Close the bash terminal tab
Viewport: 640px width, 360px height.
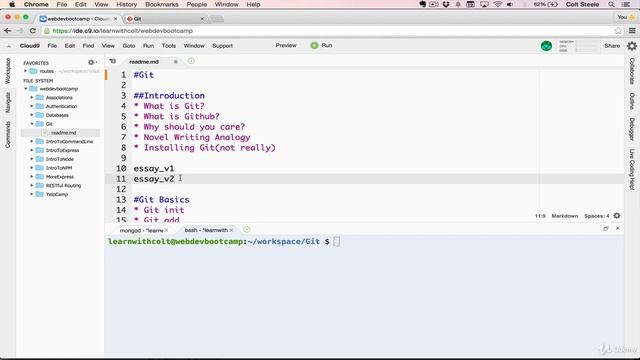pyautogui.click(x=231, y=230)
